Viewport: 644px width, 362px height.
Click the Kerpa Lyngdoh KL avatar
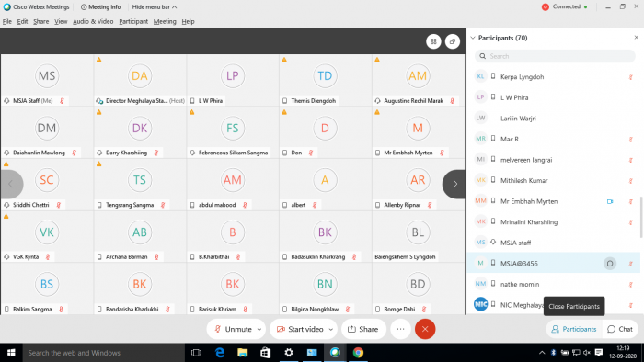[x=480, y=76]
